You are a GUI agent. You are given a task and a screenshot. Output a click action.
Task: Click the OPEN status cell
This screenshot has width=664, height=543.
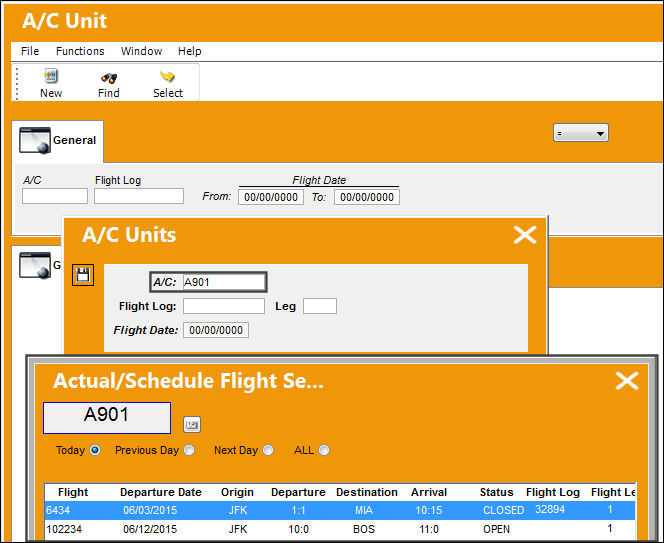pyautogui.click(x=496, y=529)
